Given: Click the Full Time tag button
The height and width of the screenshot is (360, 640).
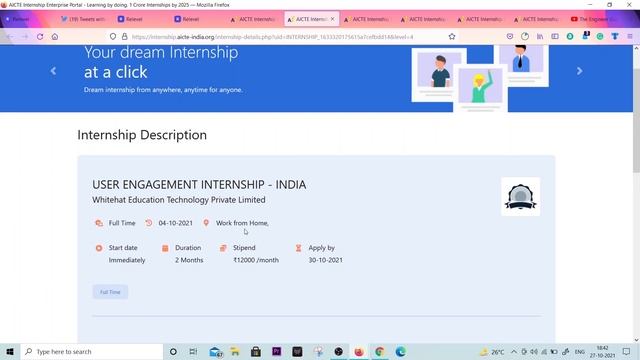Looking at the screenshot, I should [110, 292].
